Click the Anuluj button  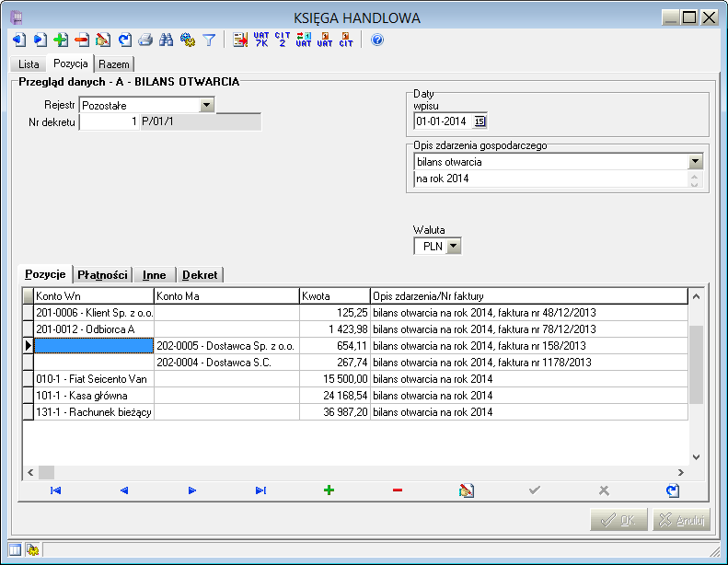(682, 520)
